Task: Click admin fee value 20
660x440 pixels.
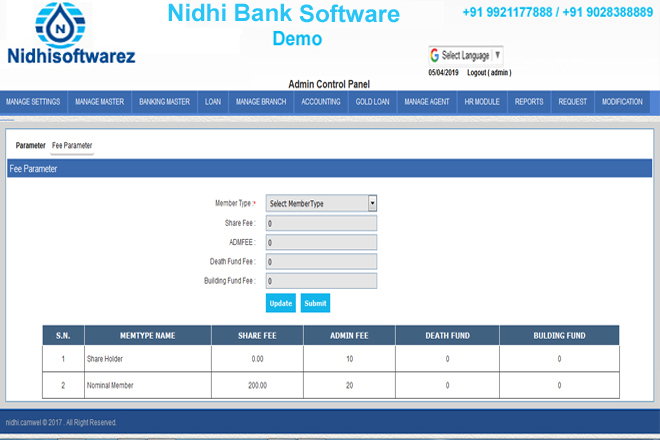Action: (x=349, y=385)
